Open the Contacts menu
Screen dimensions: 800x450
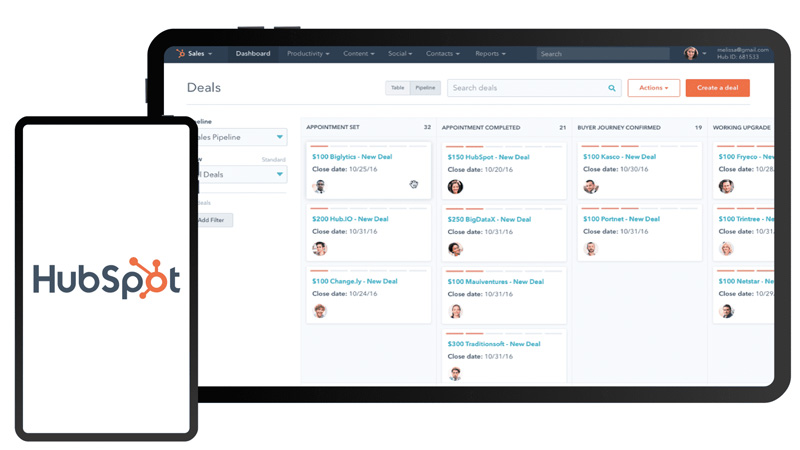(443, 54)
